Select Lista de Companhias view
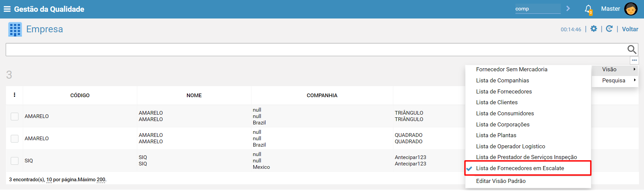The width and height of the screenshot is (644, 191). pyautogui.click(x=502, y=80)
